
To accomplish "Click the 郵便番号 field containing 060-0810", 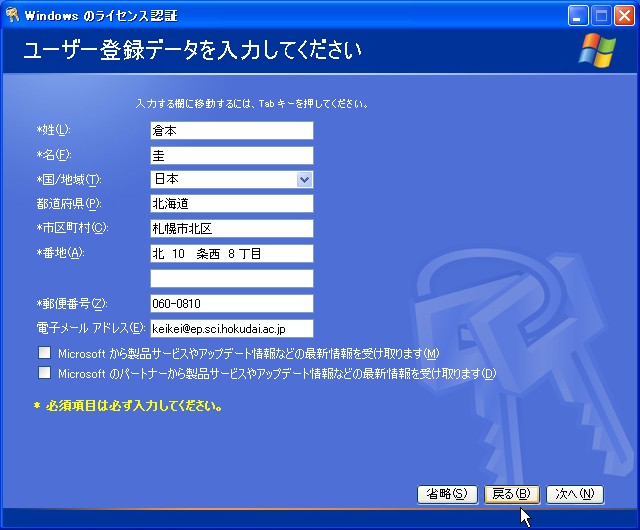I will pos(232,303).
